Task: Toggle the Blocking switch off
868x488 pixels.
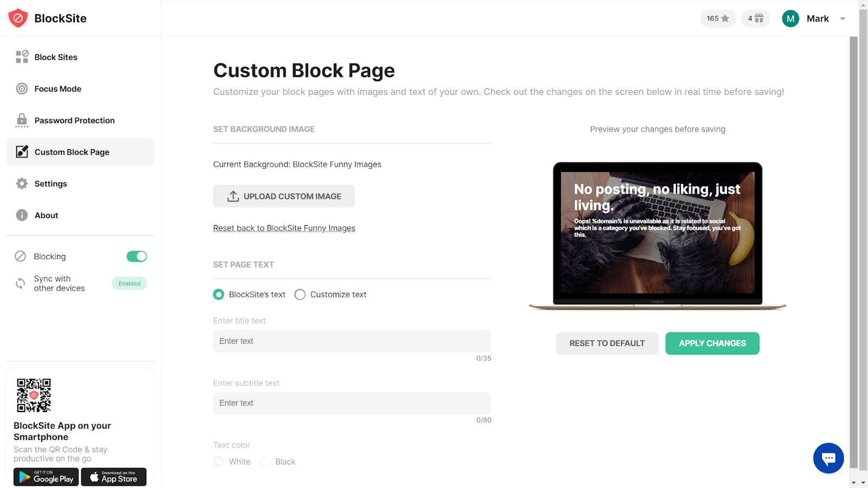Action: coord(137,256)
